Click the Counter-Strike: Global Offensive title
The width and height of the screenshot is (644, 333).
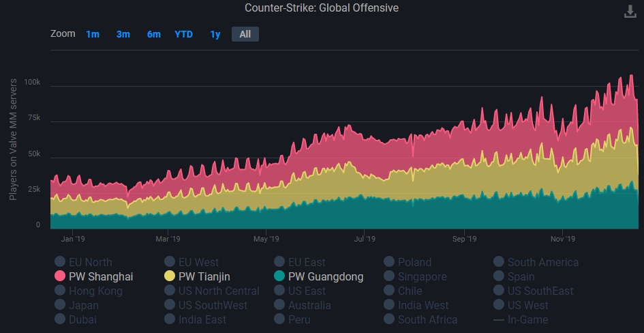point(322,8)
